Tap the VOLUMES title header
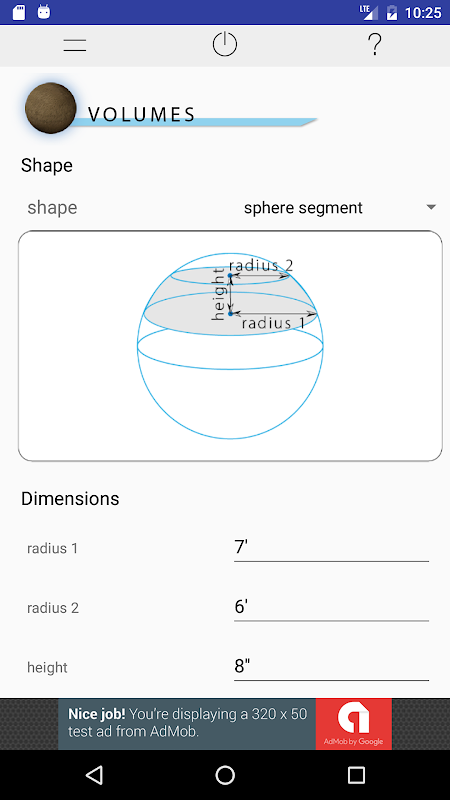Screen dimensions: 450x800 point(142,115)
